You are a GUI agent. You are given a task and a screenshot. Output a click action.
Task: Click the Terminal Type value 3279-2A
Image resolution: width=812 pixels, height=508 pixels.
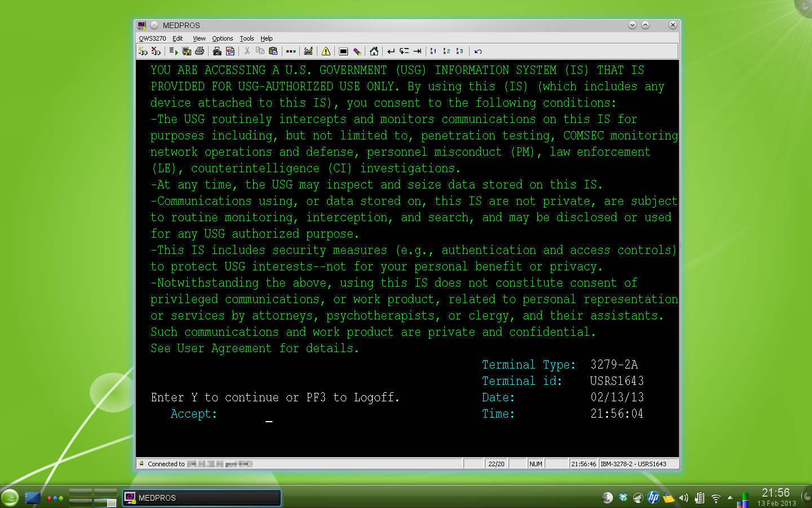point(614,365)
